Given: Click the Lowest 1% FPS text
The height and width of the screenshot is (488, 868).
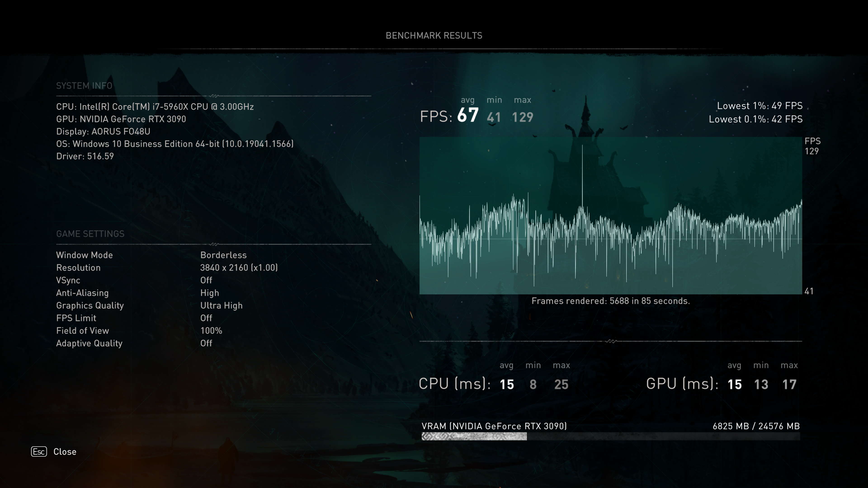Looking at the screenshot, I should coord(759,106).
